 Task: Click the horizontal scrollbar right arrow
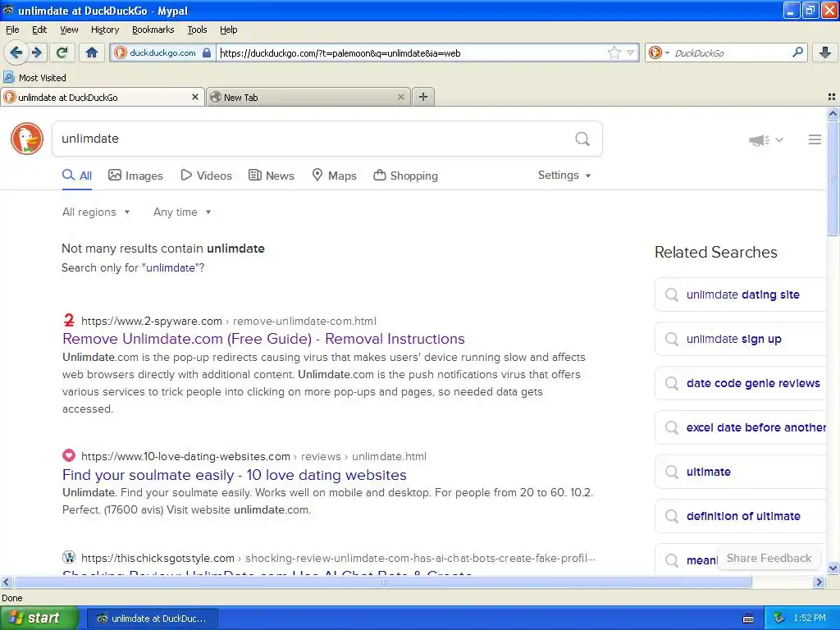click(819, 582)
